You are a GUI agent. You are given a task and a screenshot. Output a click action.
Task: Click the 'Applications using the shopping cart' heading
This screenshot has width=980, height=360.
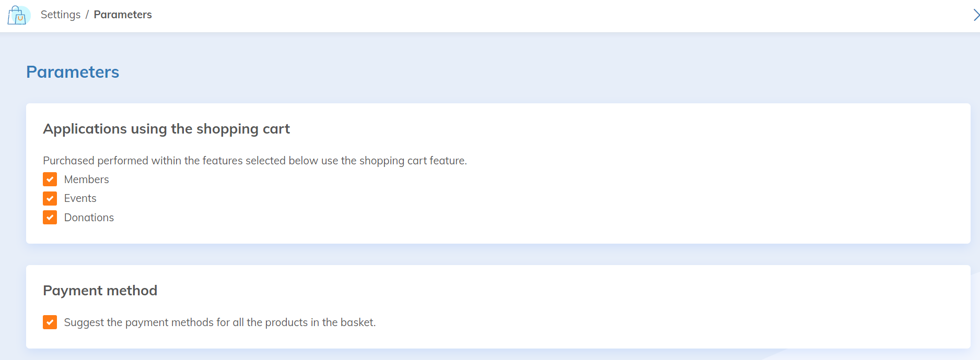(166, 129)
